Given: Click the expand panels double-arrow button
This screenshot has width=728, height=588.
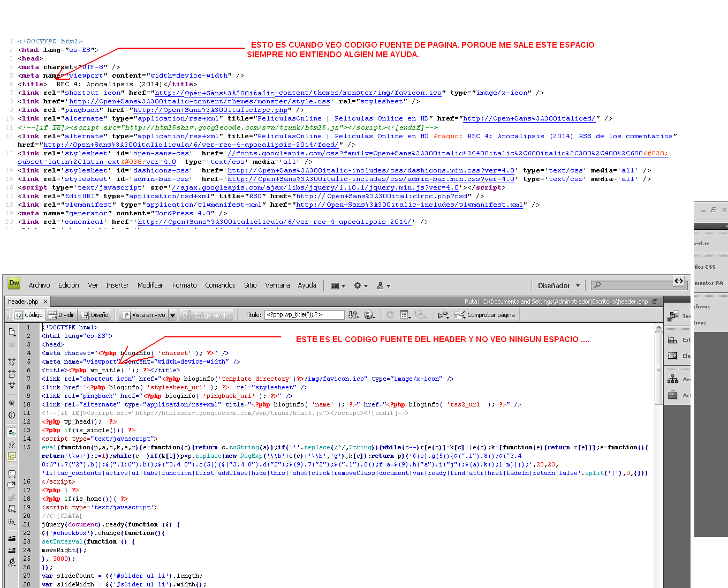Looking at the screenshot, I should [x=679, y=281].
